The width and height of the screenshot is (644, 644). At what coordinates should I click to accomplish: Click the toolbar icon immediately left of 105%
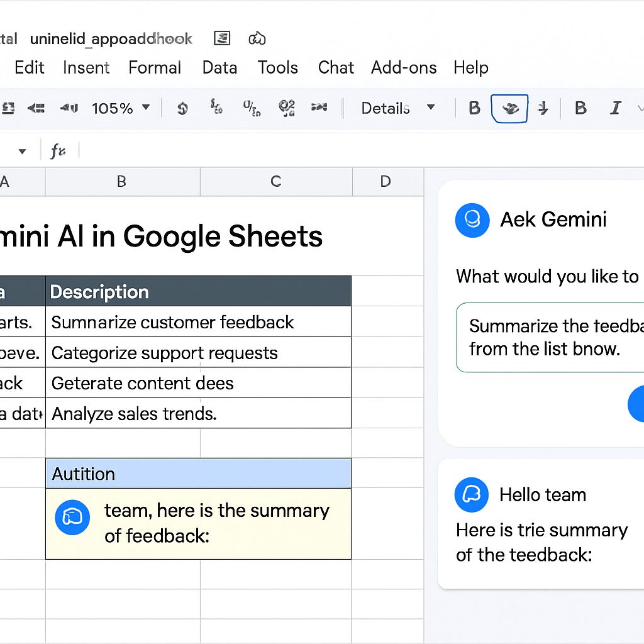coord(69,108)
